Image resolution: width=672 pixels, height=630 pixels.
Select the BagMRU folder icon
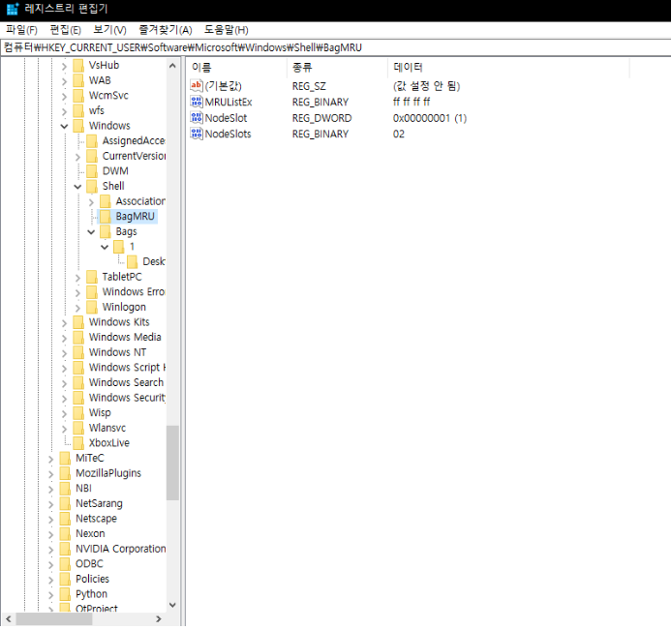pyautogui.click(x=105, y=217)
